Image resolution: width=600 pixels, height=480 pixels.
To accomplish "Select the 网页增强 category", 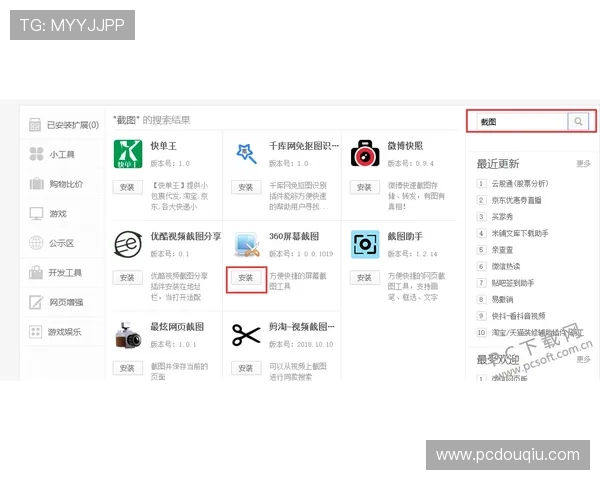I will 66,302.
